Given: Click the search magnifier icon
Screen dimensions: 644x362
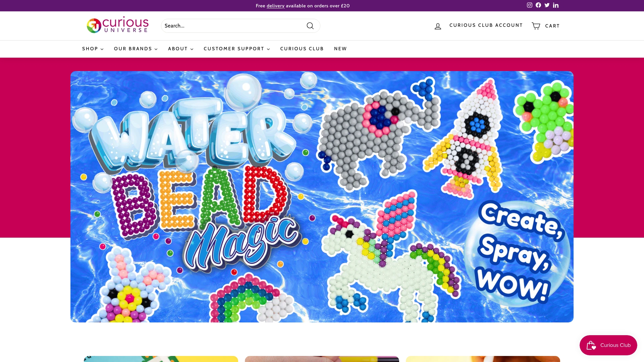Looking at the screenshot, I should [310, 26].
